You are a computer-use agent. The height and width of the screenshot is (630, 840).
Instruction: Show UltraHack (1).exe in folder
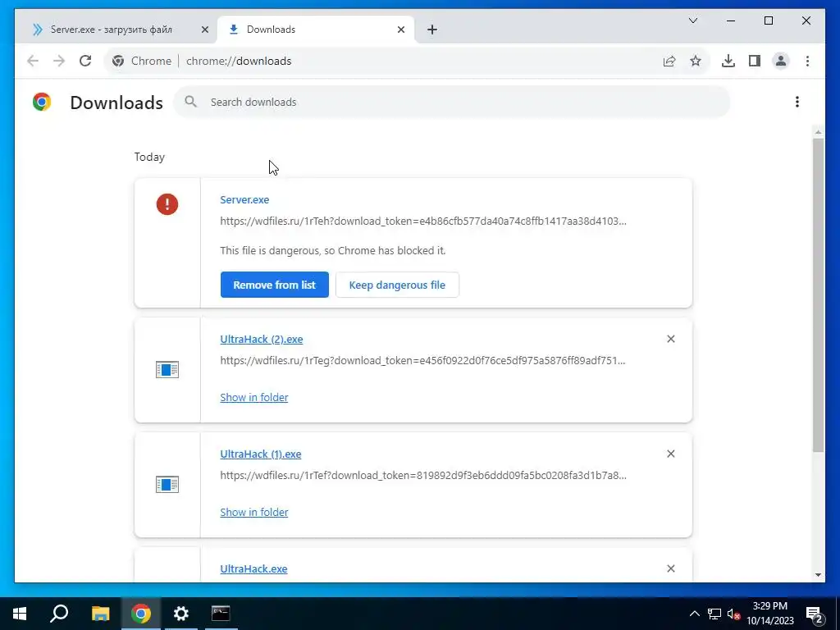(254, 512)
